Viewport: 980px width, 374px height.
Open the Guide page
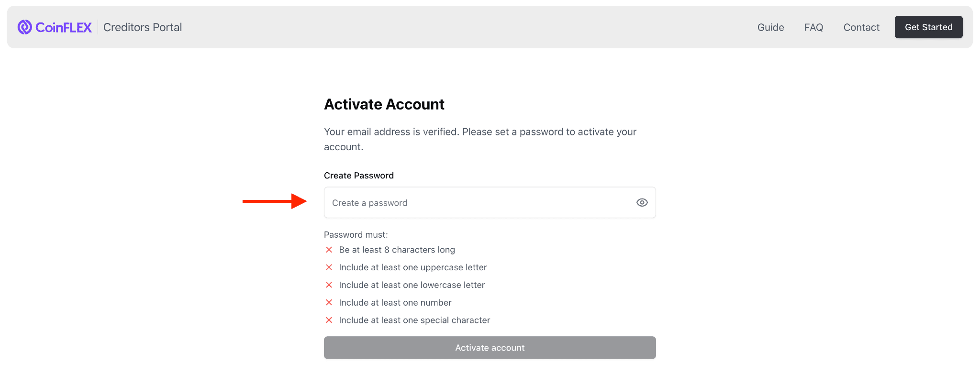(x=770, y=27)
